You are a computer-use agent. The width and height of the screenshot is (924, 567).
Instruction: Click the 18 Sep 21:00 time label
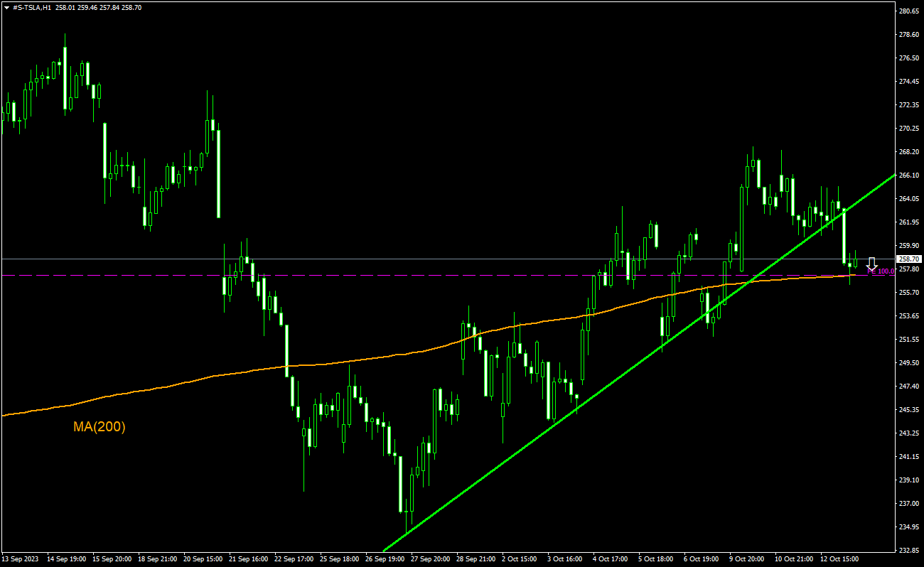point(158,559)
